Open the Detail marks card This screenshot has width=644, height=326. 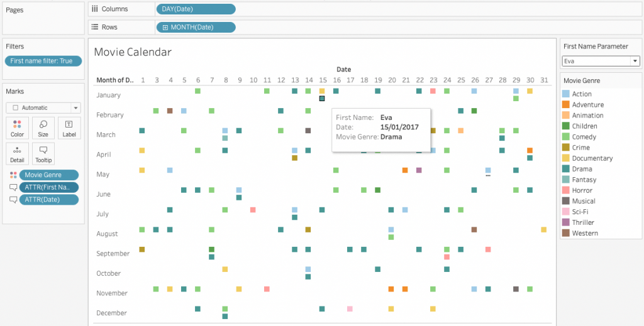(x=18, y=153)
